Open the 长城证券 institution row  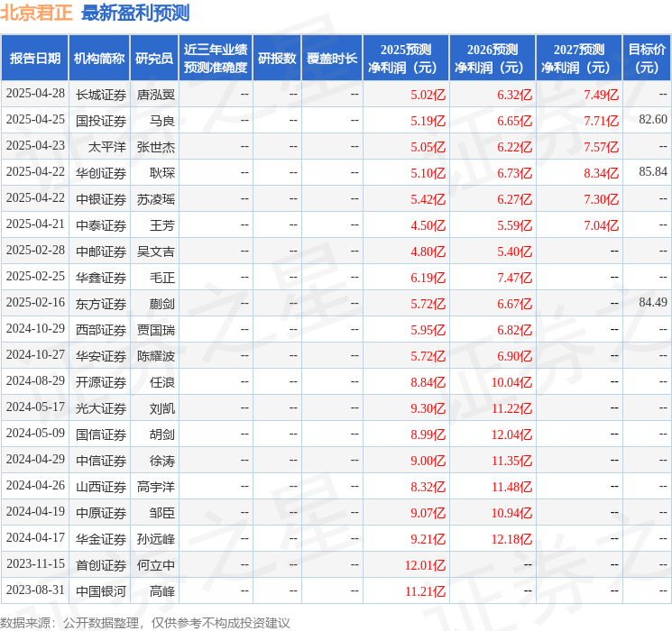tap(100, 94)
